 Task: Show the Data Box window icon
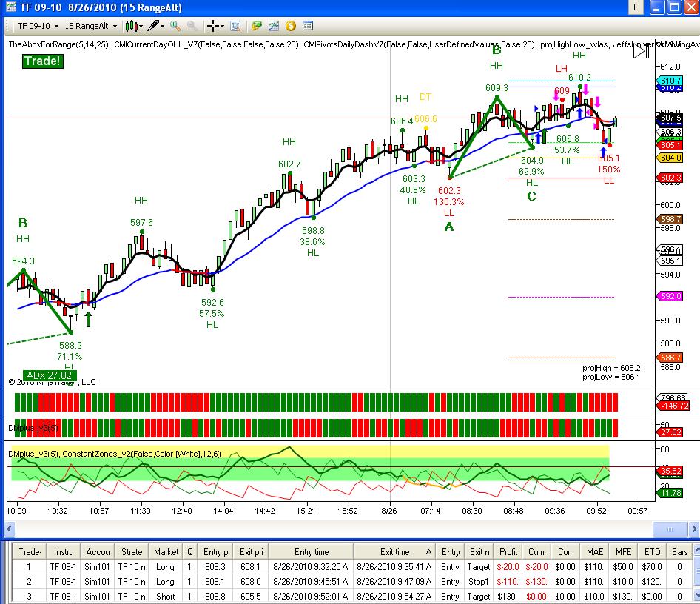(235, 26)
